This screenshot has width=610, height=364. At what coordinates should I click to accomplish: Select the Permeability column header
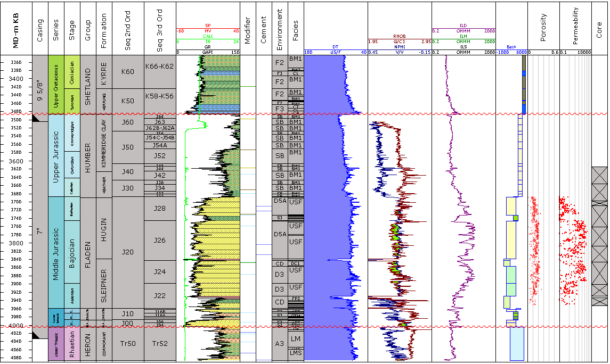[575, 27]
